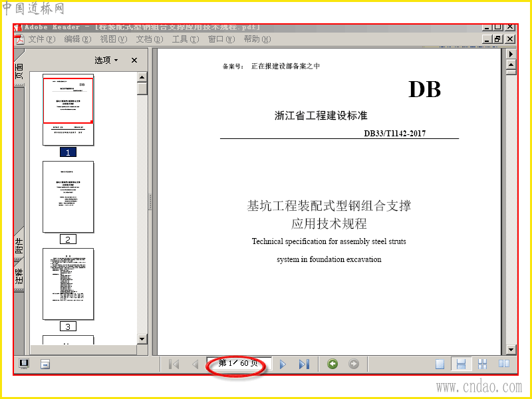
Task: Click grey next view button
Action: [x=354, y=364]
